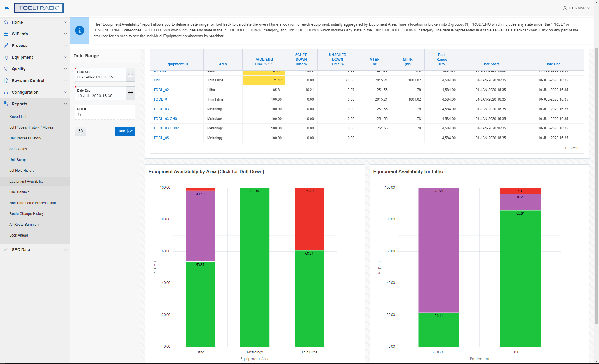Screen dimensions: 599x364
Task: Click the Run button
Action: coord(125,131)
